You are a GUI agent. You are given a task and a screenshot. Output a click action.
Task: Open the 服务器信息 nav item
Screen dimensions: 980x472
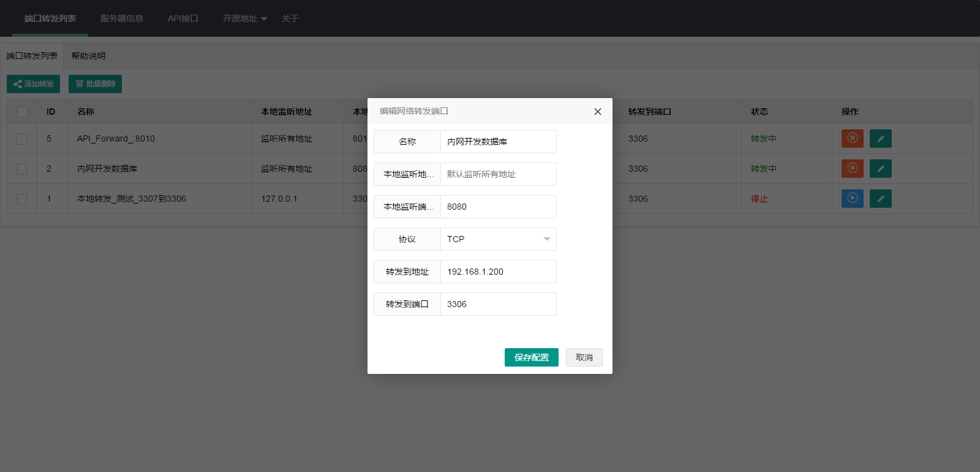(121, 19)
